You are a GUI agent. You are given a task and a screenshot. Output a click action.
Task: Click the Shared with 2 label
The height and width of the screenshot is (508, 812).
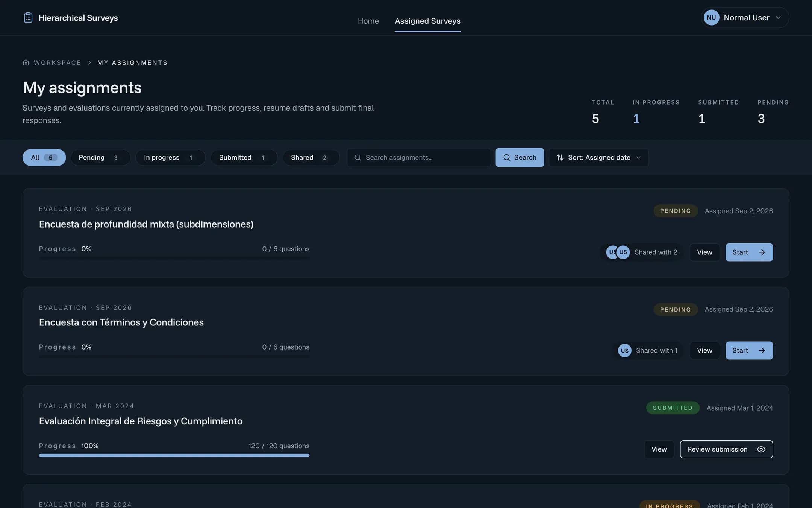(656, 252)
